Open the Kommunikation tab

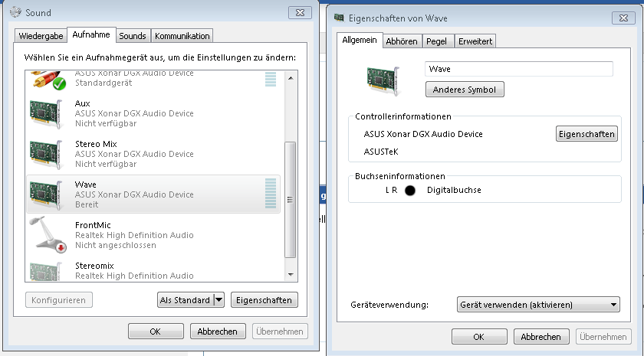point(182,36)
